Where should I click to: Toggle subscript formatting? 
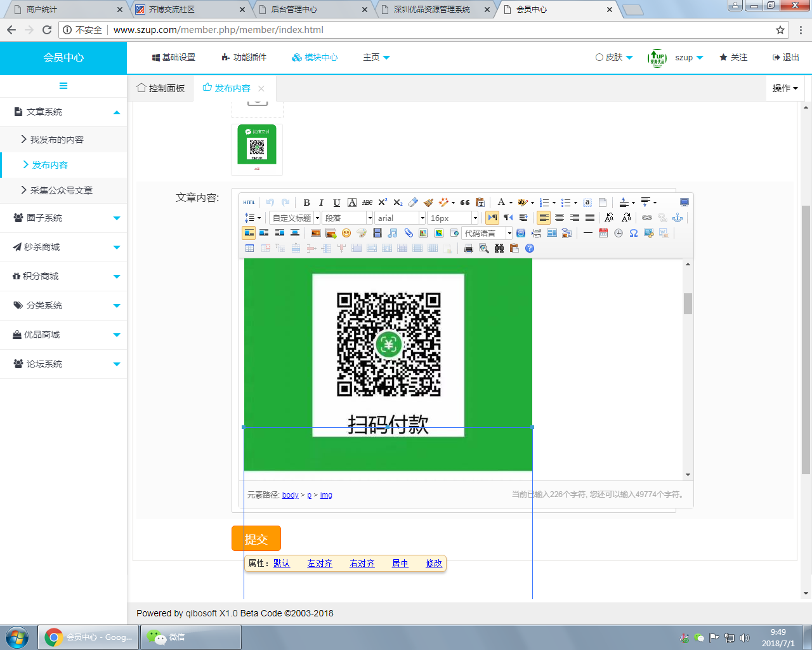398,202
